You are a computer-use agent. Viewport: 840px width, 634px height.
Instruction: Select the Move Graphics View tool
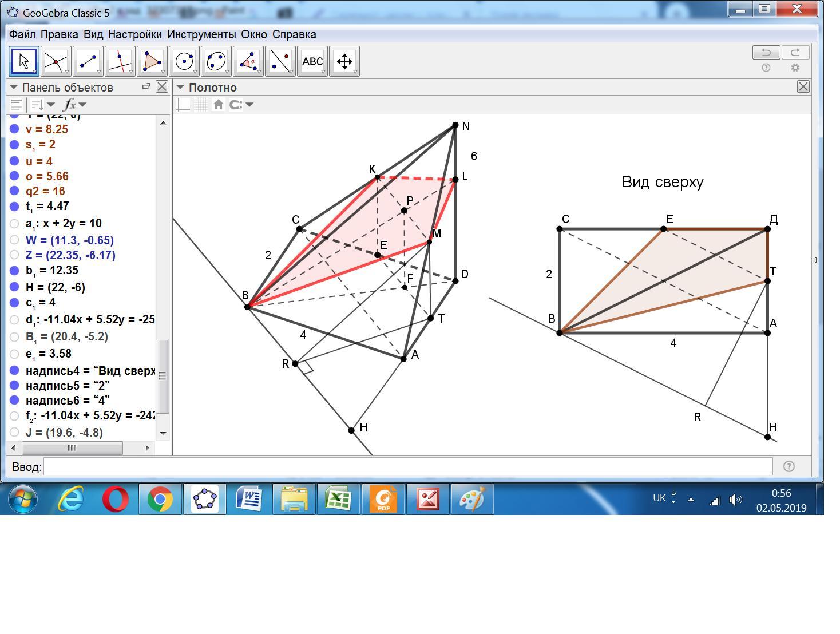point(344,61)
